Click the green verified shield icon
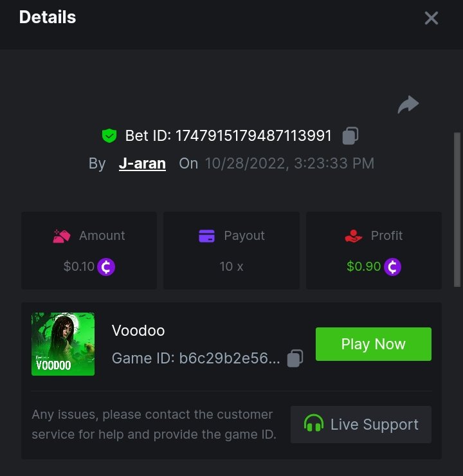Screen dimensions: 463x476 click(109, 135)
